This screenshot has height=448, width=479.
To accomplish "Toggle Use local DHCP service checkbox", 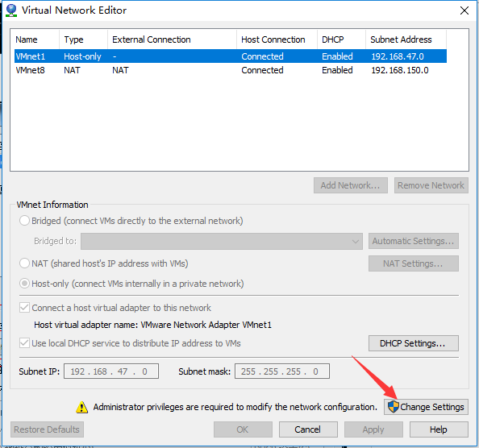I will click(24, 343).
